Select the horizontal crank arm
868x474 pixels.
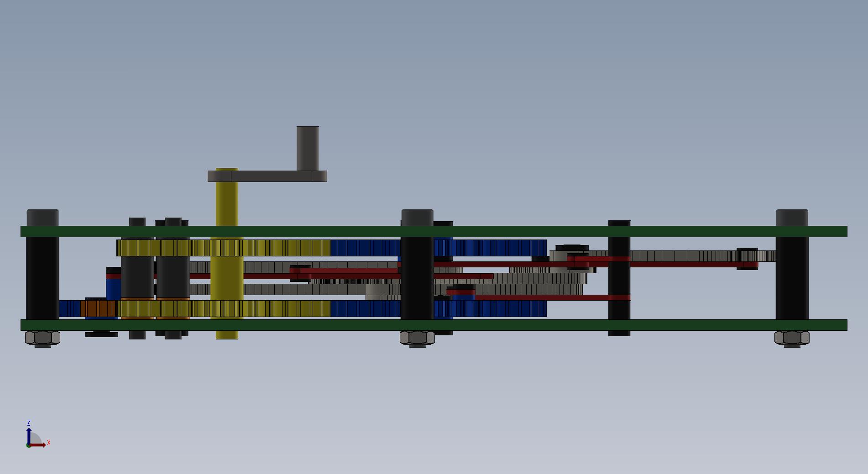coord(267,176)
